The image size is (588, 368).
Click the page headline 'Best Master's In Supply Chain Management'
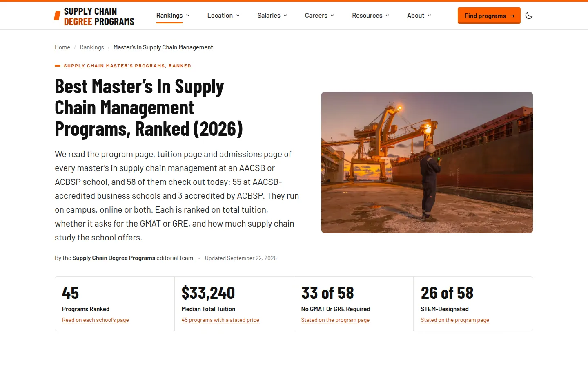tap(149, 108)
